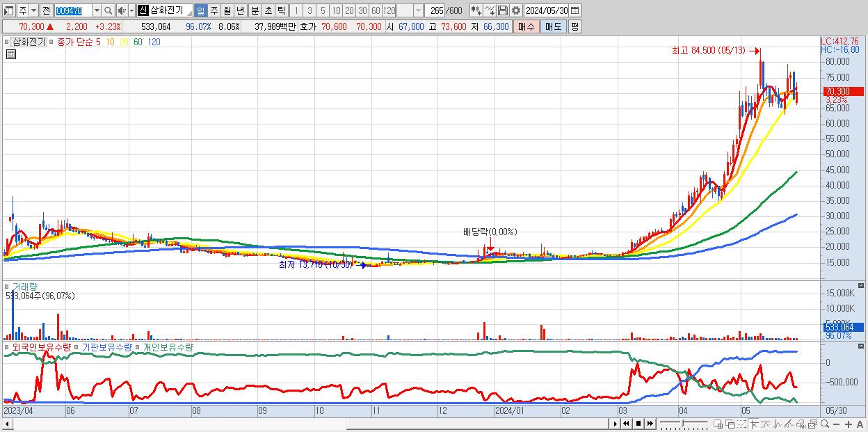The image size is (868, 432).
Task: Click the date field 2024/05/30
Action: click(x=547, y=10)
